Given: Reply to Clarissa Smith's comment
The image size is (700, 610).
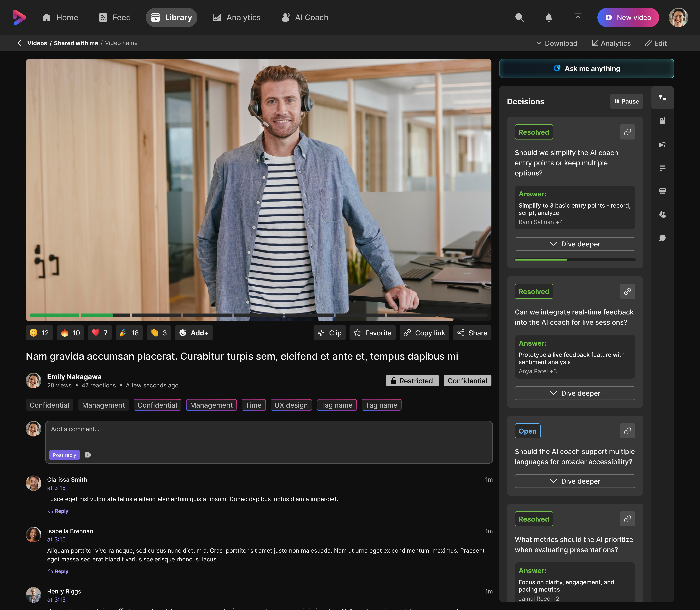Looking at the screenshot, I should pyautogui.click(x=58, y=511).
